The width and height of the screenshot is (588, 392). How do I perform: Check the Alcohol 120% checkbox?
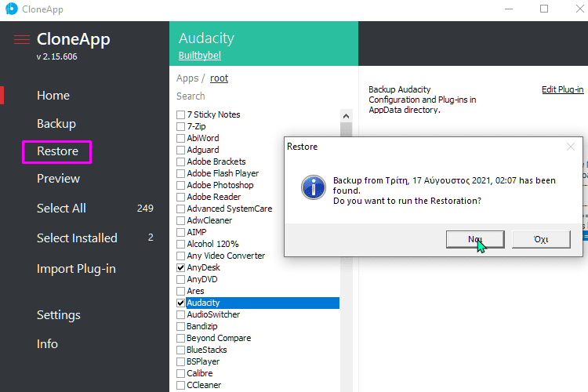click(181, 244)
